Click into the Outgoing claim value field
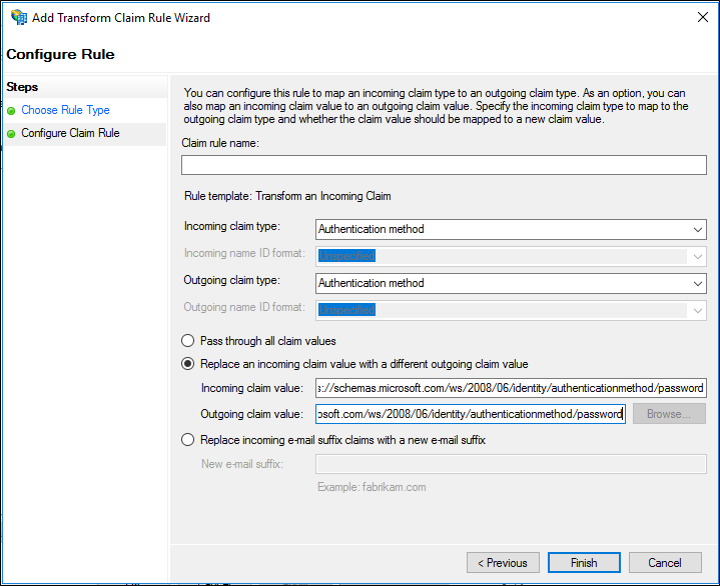This screenshot has width=720, height=586. [470, 414]
